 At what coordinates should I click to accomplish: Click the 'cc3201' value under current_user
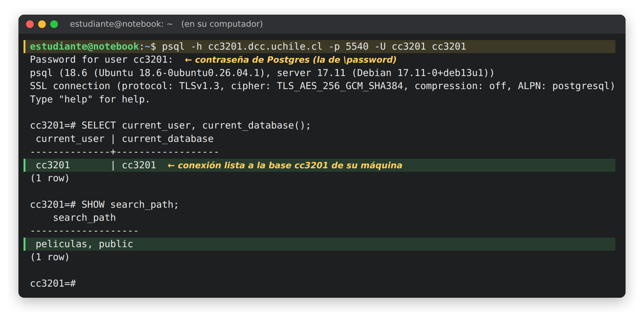click(53, 165)
